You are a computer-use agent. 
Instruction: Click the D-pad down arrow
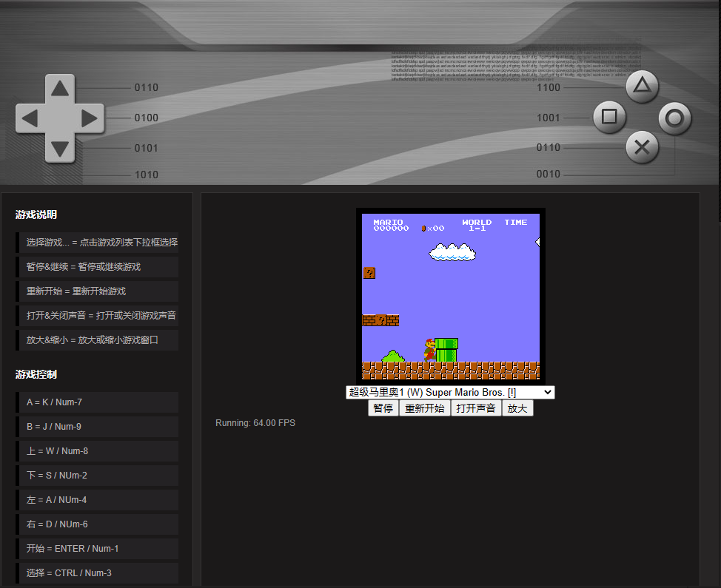[x=60, y=149]
